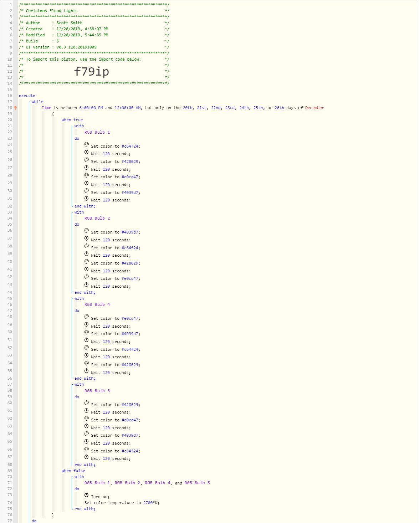
Task: Click UI version v0.3.110.20191009 text
Action: tap(76, 47)
